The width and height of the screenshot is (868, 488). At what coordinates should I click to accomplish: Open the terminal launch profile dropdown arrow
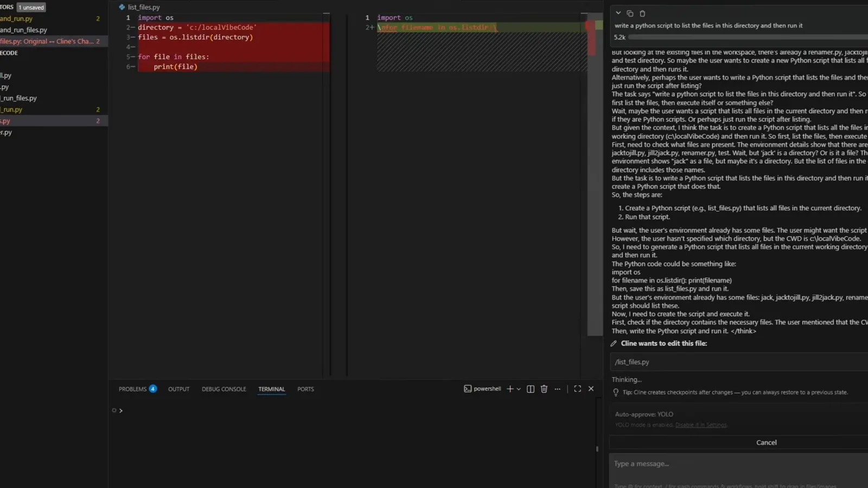click(519, 389)
